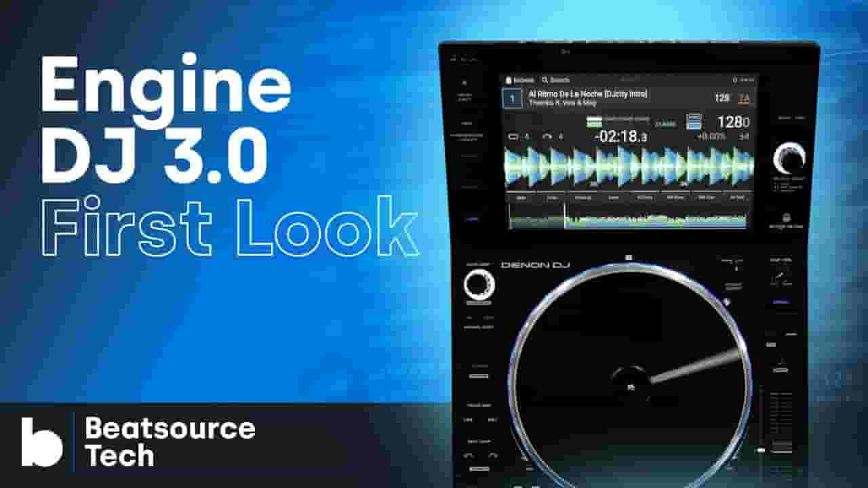Tap Browse on the player's touchscreen
The height and width of the screenshot is (488, 868).
point(519,80)
